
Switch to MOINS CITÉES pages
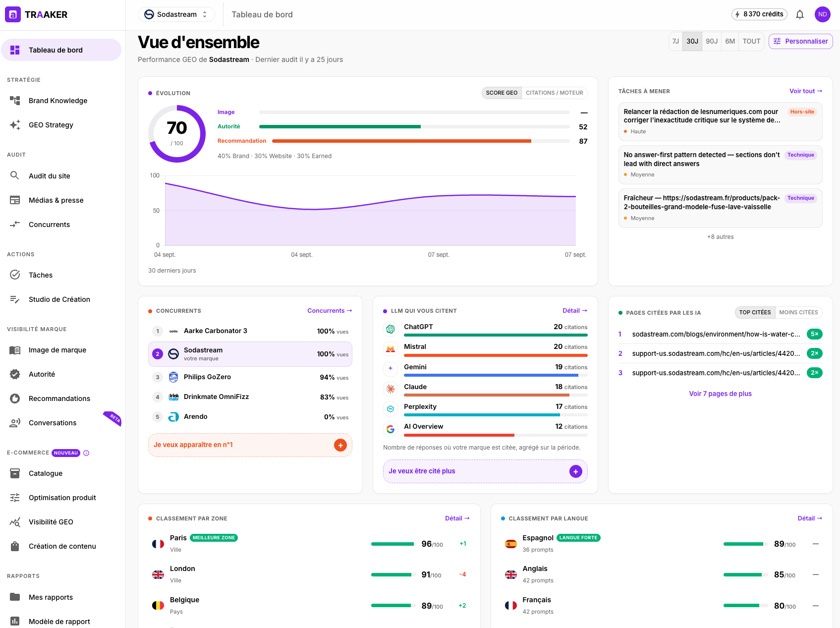click(798, 312)
